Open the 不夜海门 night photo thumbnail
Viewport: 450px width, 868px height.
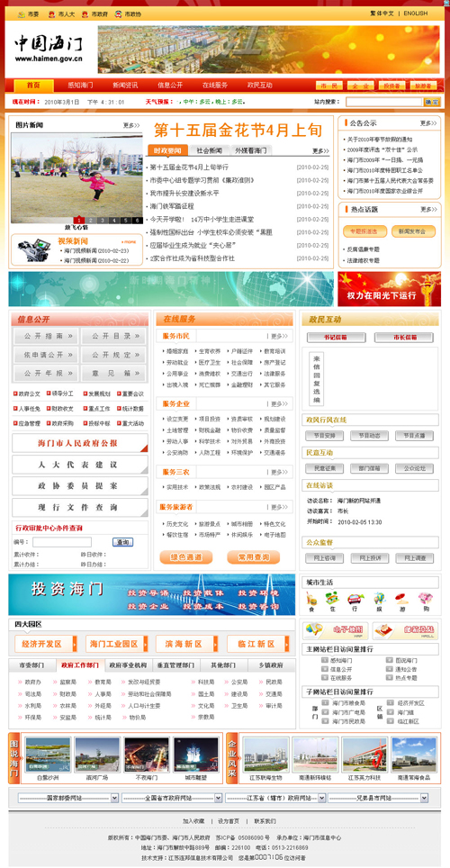tap(147, 757)
